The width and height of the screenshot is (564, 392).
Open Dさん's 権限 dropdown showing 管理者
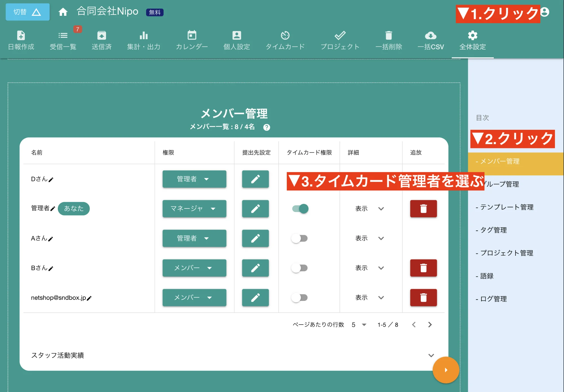(194, 179)
